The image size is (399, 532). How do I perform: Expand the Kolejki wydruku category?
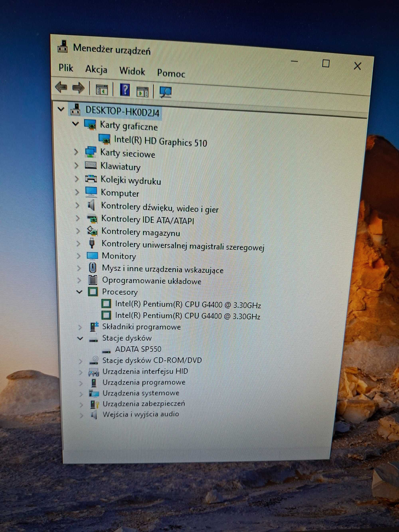click(x=77, y=179)
